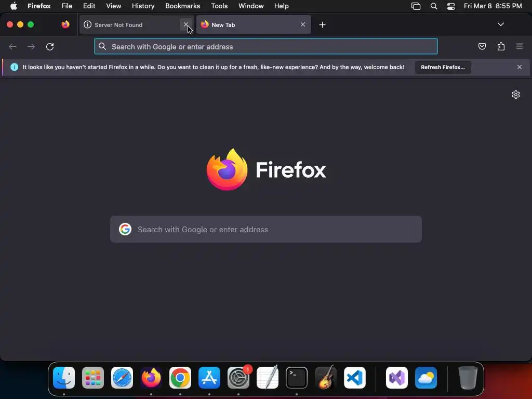Click the Firefox icon in the Dock

pos(151,378)
